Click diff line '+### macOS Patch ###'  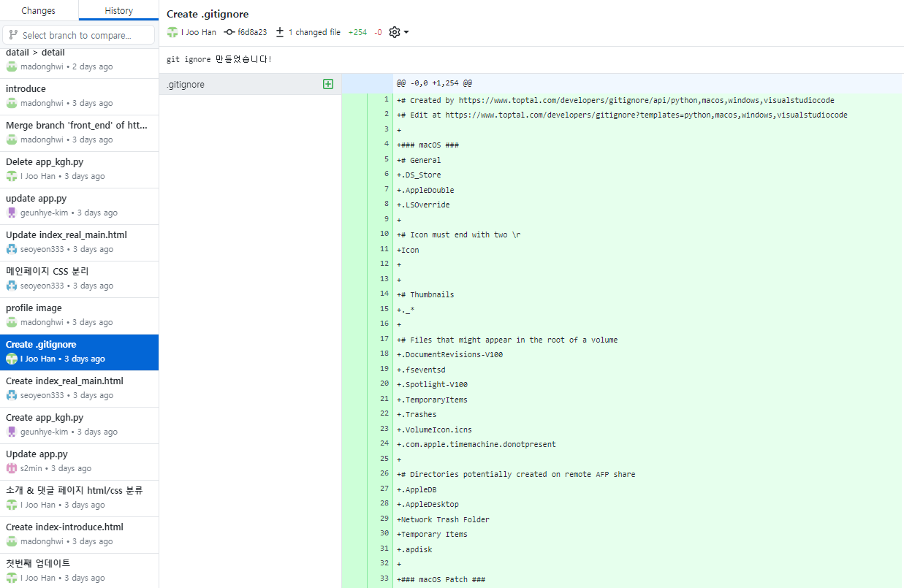441,579
